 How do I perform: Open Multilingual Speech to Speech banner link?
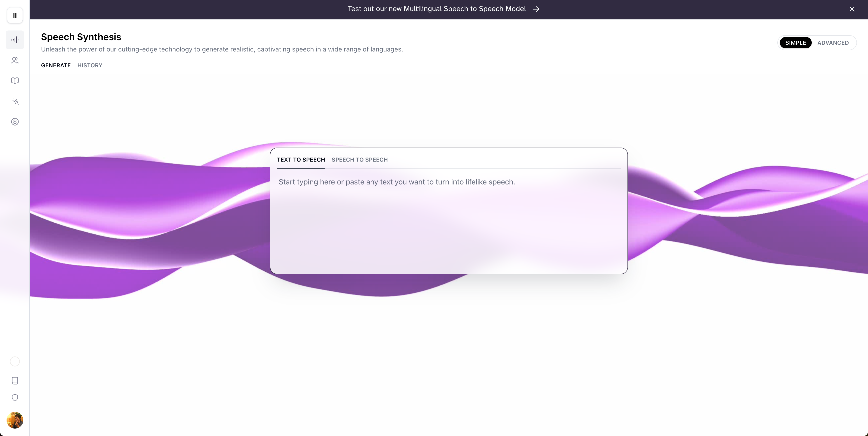(x=436, y=9)
